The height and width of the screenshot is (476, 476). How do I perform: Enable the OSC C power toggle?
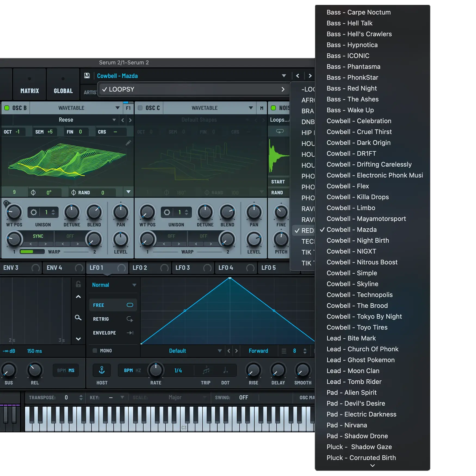[x=140, y=108]
